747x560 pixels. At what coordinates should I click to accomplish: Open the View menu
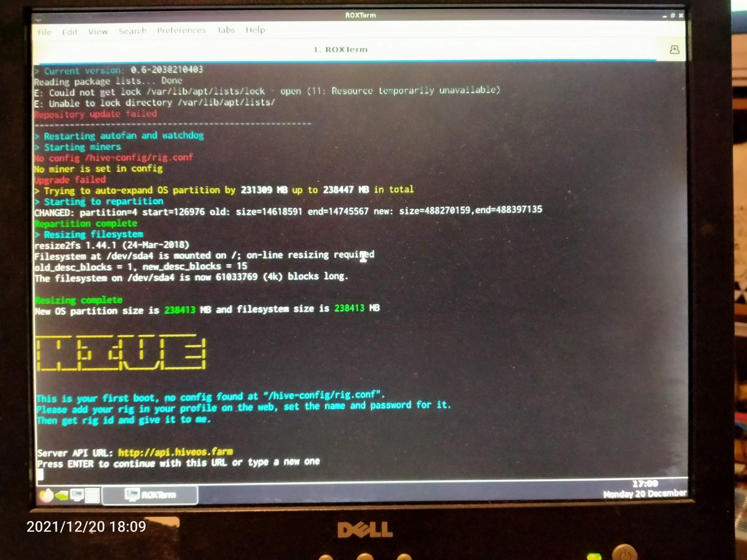(x=98, y=31)
